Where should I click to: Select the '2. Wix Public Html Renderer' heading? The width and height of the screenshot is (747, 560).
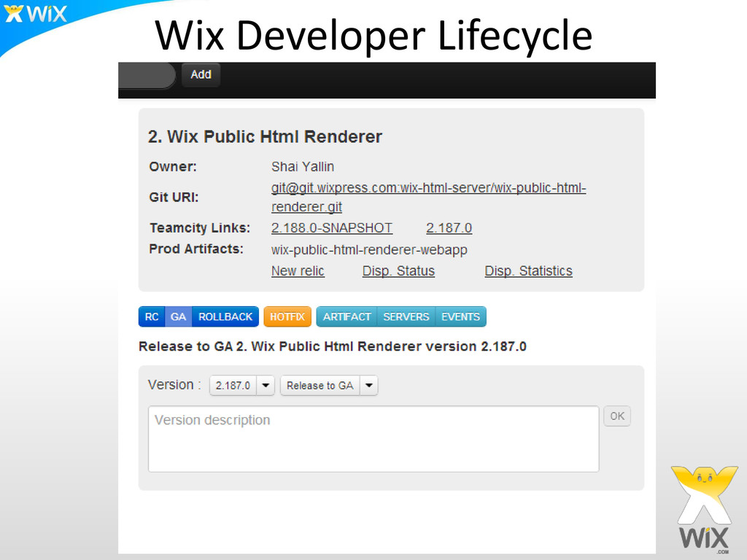point(265,136)
